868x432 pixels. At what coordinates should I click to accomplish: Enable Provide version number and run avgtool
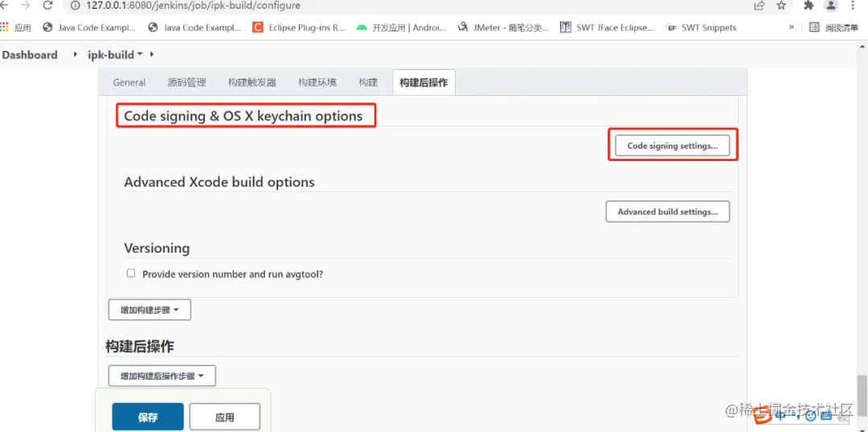point(131,273)
